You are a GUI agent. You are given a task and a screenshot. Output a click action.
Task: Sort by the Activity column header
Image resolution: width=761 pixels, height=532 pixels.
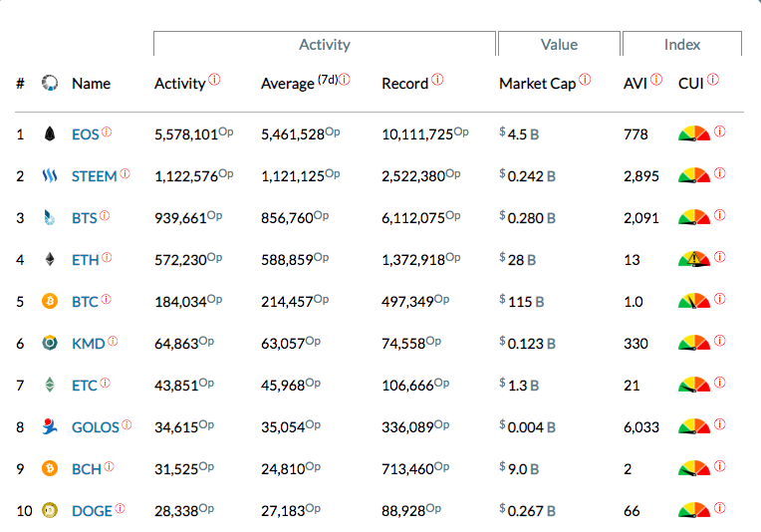tap(180, 84)
